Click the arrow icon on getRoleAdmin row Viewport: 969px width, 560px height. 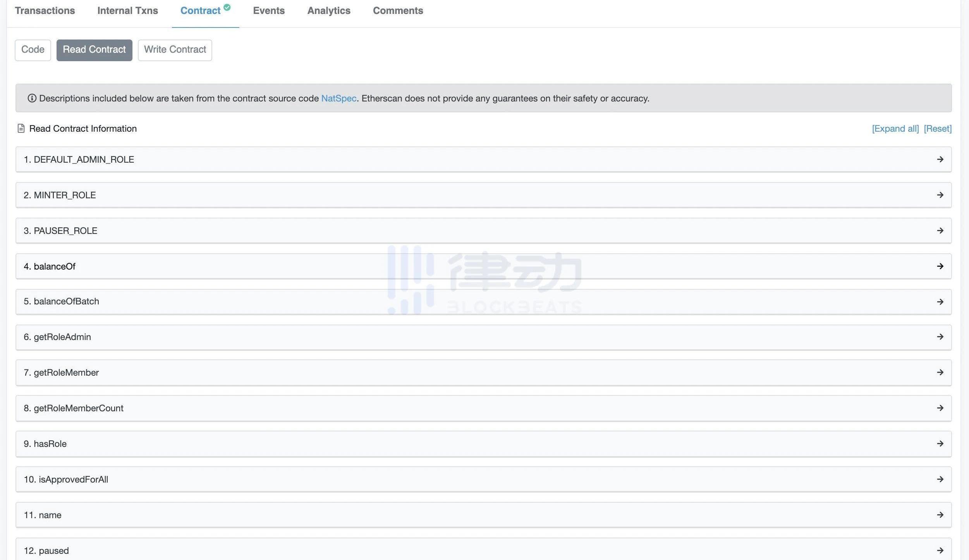940,337
